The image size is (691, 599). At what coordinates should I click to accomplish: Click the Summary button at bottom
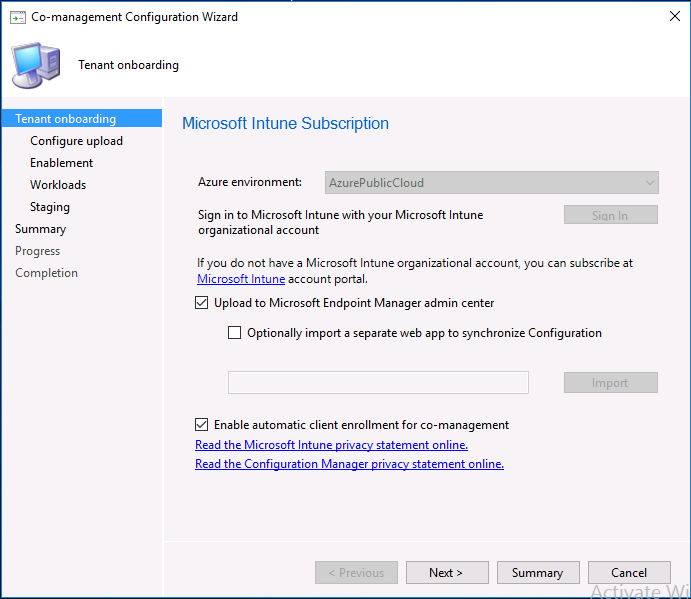point(539,573)
